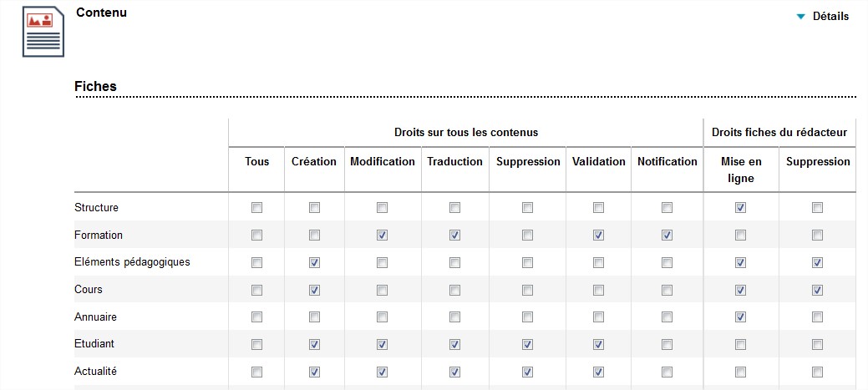Check contents Suppression for Annuaire row
The image size is (868, 390).
click(x=527, y=317)
